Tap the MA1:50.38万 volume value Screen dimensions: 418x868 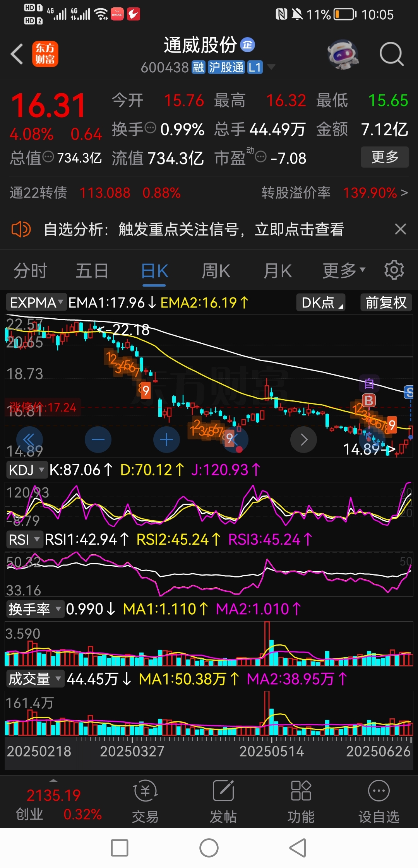pos(189,679)
